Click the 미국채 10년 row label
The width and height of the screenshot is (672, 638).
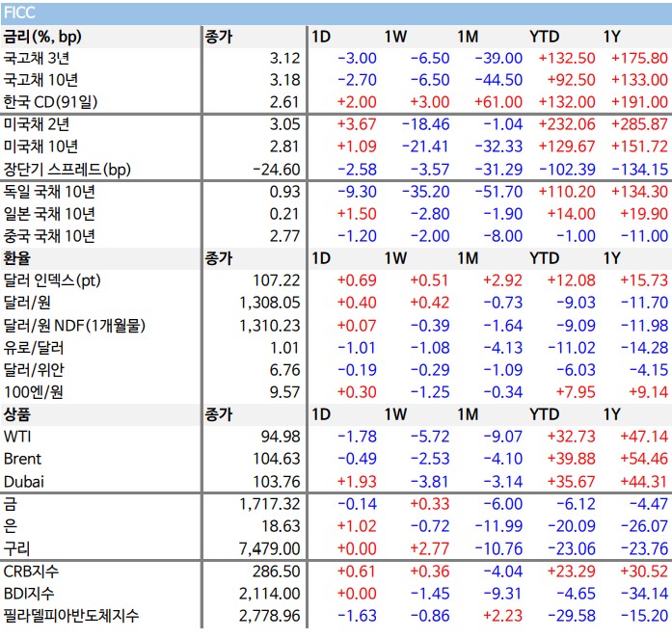tap(40, 146)
